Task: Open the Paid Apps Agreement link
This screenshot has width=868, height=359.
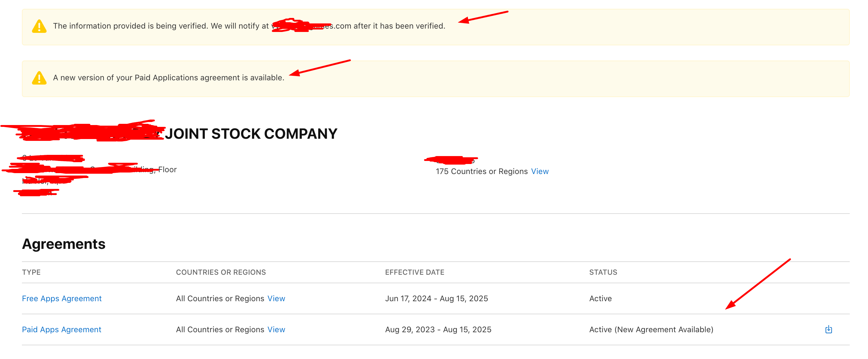Action: 62,329
